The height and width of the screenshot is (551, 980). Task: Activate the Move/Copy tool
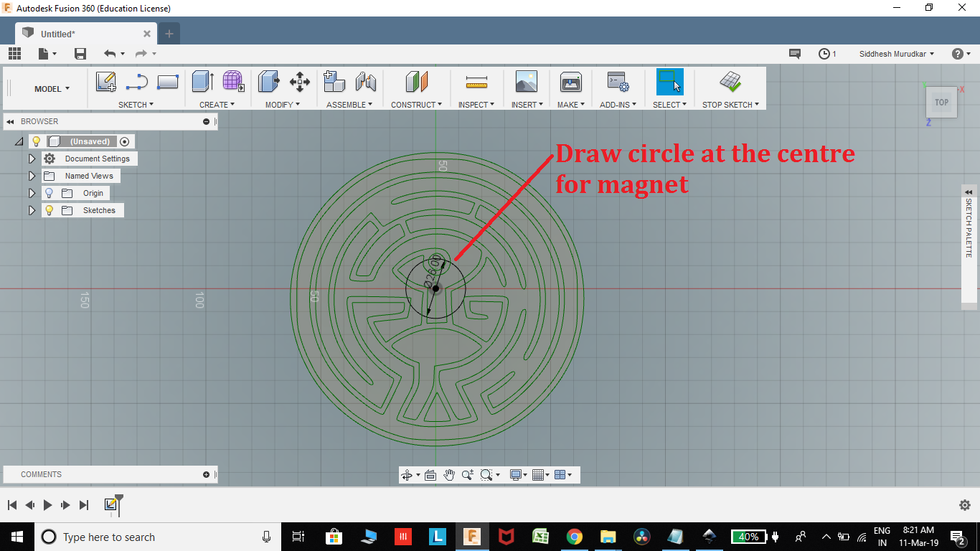[x=300, y=81]
